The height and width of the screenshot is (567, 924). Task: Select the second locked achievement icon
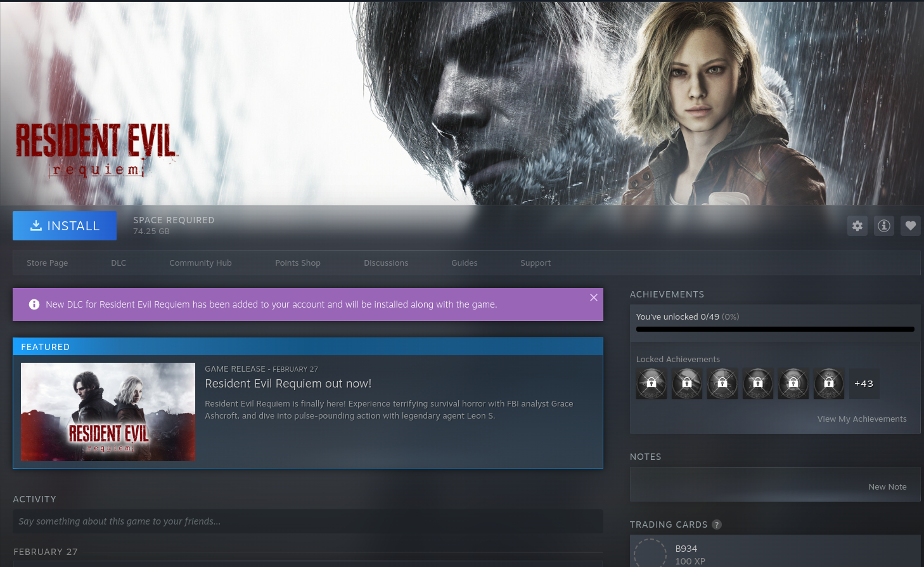pos(687,384)
